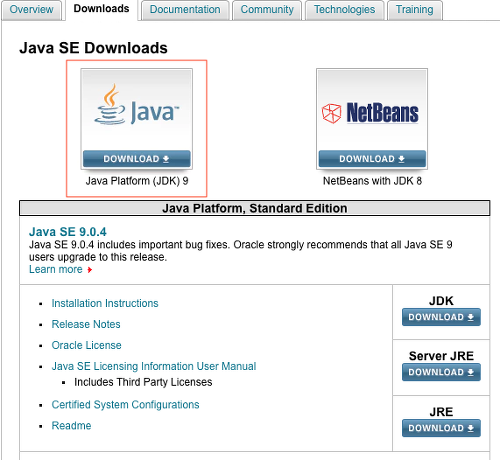This screenshot has height=460, width=500.
Task: Go to the Technologies tab
Action: click(344, 10)
